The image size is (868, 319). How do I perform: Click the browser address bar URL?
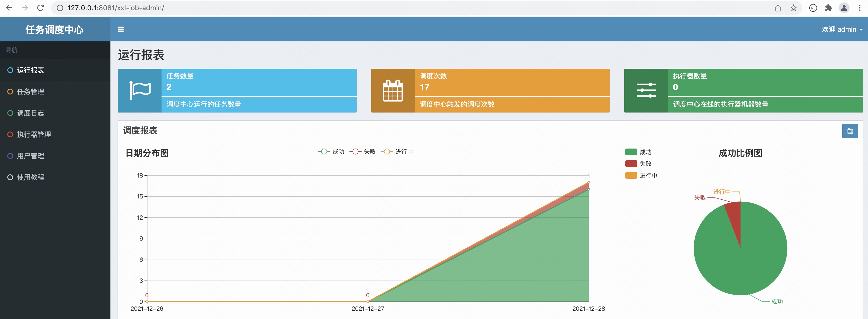116,8
